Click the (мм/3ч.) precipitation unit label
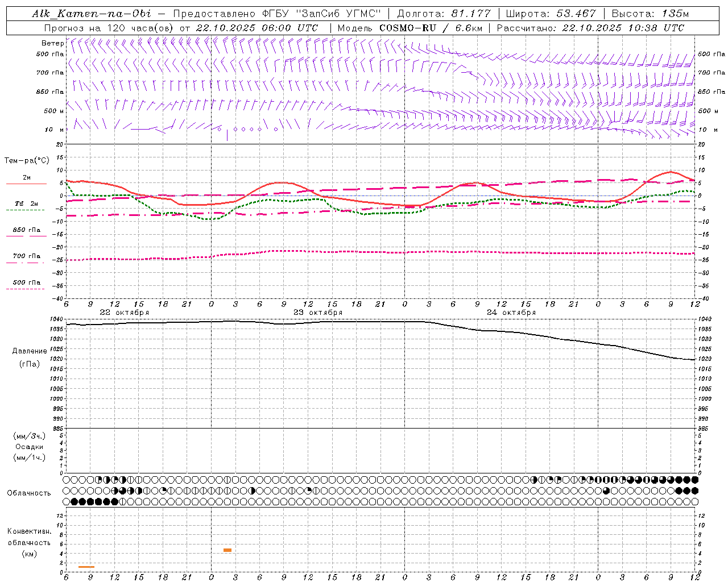The height and width of the screenshot is (582, 728). tap(30, 436)
